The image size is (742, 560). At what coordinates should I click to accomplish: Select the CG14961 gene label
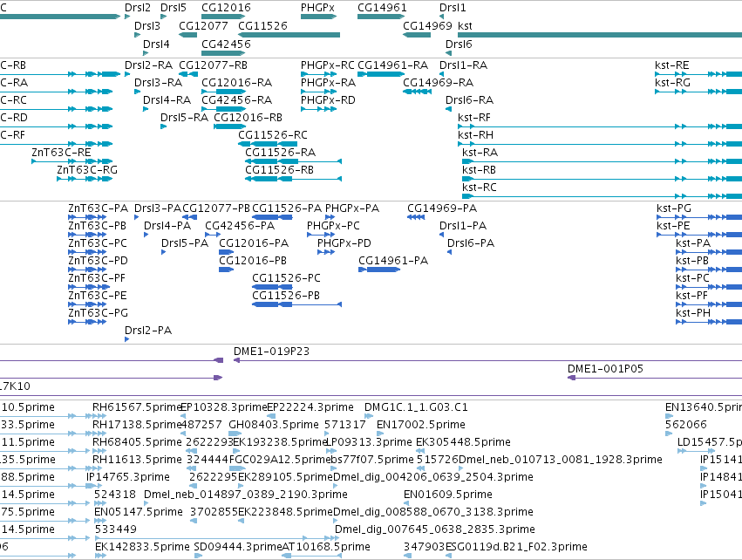coord(382,8)
